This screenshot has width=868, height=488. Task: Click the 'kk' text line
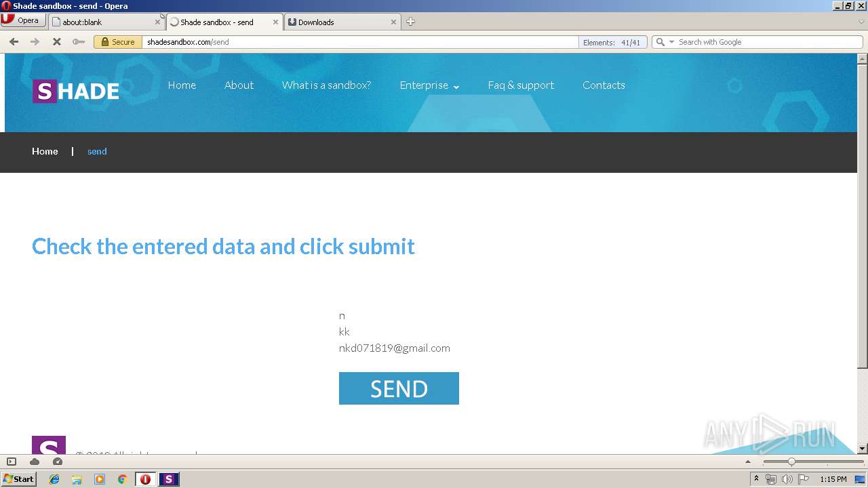344,331
